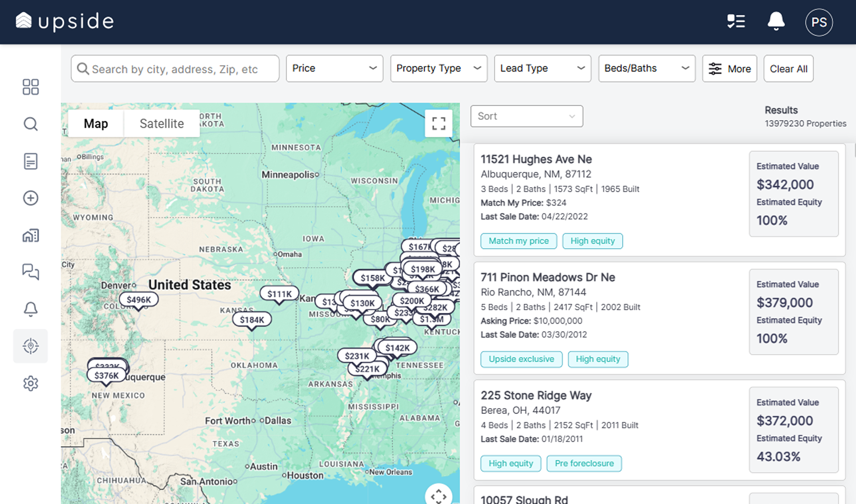Open the Sort results dropdown
Viewport: 856px width, 504px height.
pos(526,116)
